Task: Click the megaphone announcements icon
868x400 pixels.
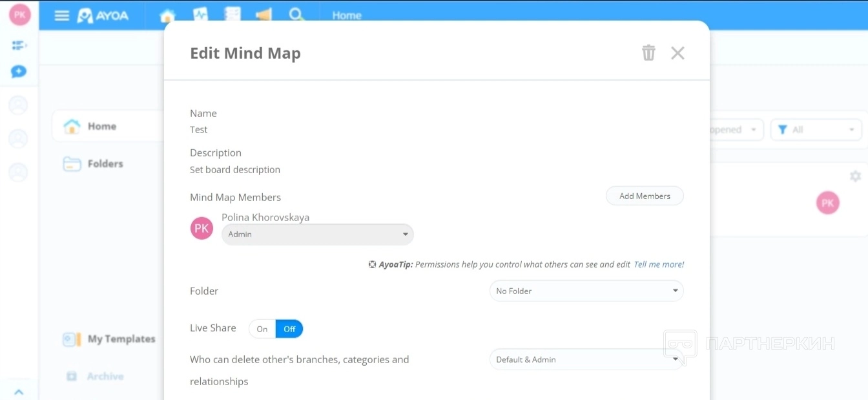Action: click(263, 16)
